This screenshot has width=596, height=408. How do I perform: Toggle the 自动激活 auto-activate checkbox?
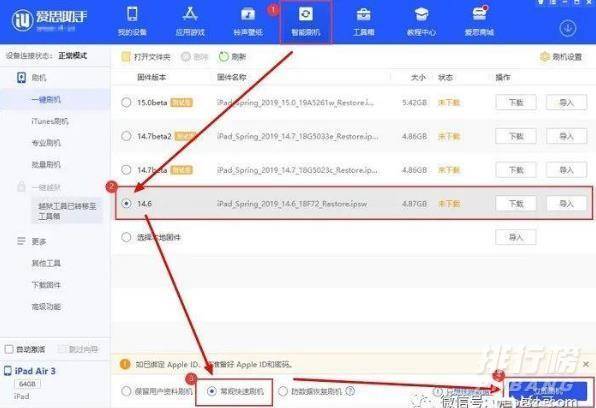coord(9,349)
